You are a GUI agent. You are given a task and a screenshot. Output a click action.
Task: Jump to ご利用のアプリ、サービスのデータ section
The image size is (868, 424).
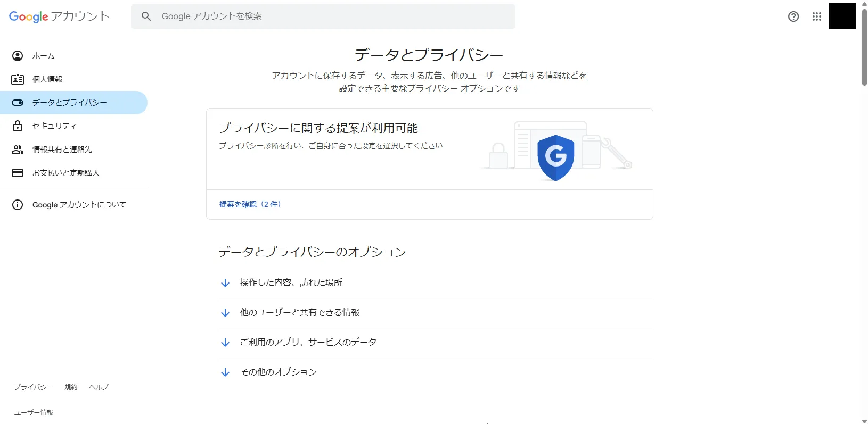(308, 342)
